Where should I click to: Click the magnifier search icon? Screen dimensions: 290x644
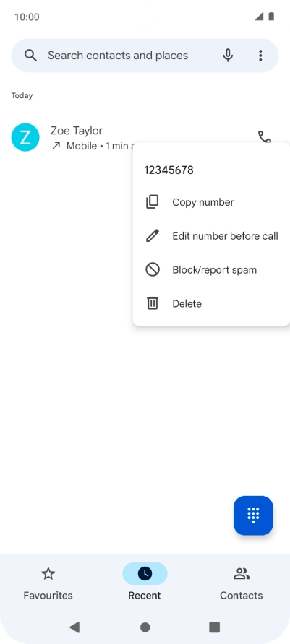pos(30,56)
